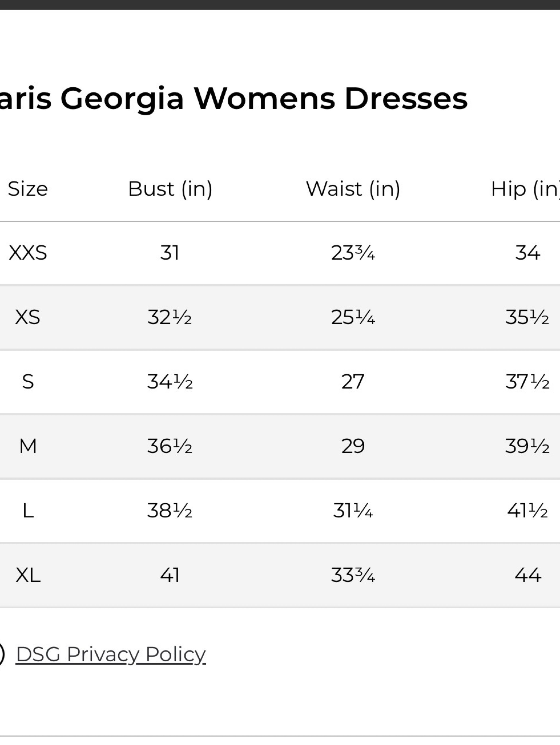Viewport: 560px width, 745px height.
Task: Click the Size column header
Action: 28,189
